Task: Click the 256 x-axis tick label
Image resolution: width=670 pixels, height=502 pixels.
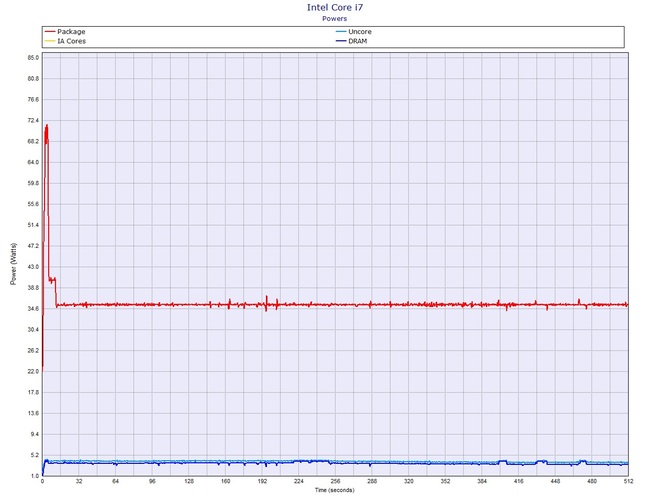Action: pyautogui.click(x=335, y=481)
